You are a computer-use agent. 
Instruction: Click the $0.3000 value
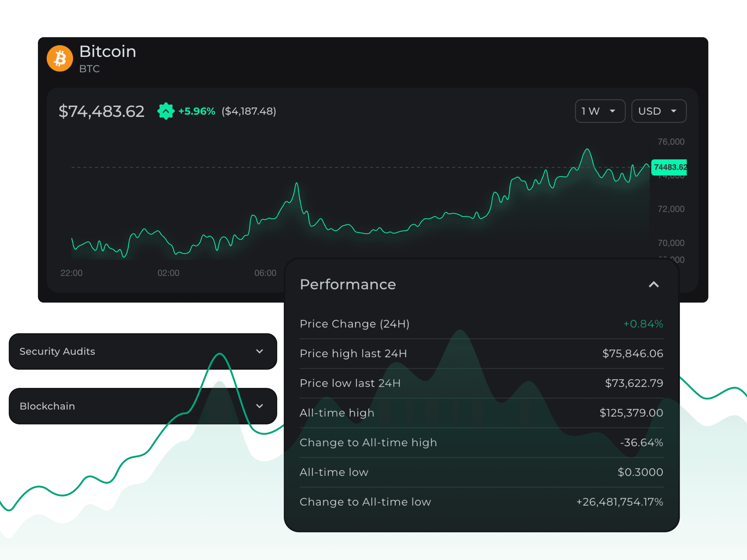640,472
